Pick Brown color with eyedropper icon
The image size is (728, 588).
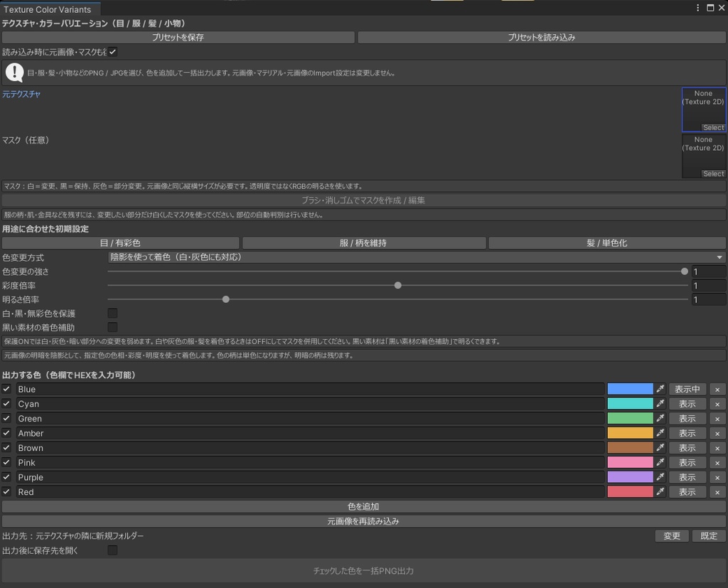coord(660,448)
